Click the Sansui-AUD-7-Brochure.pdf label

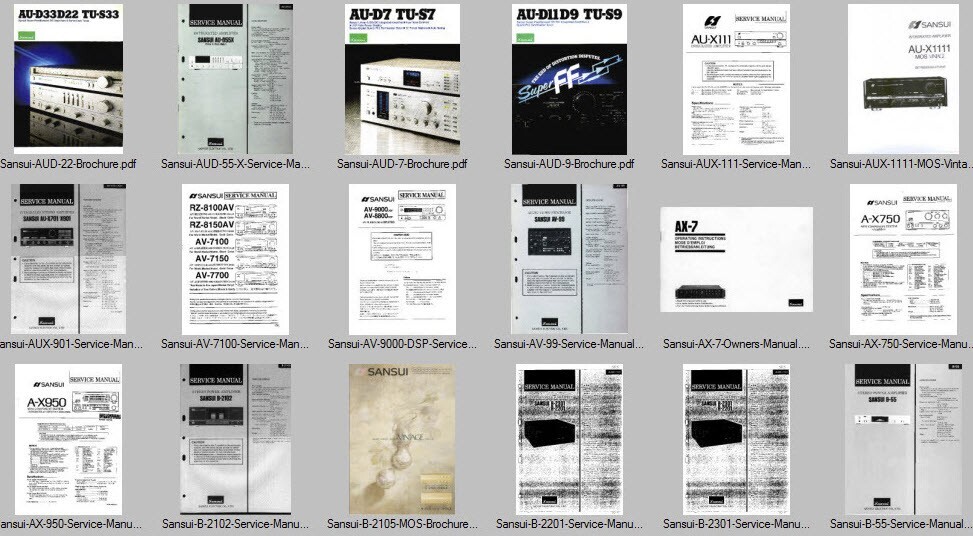coord(402,164)
